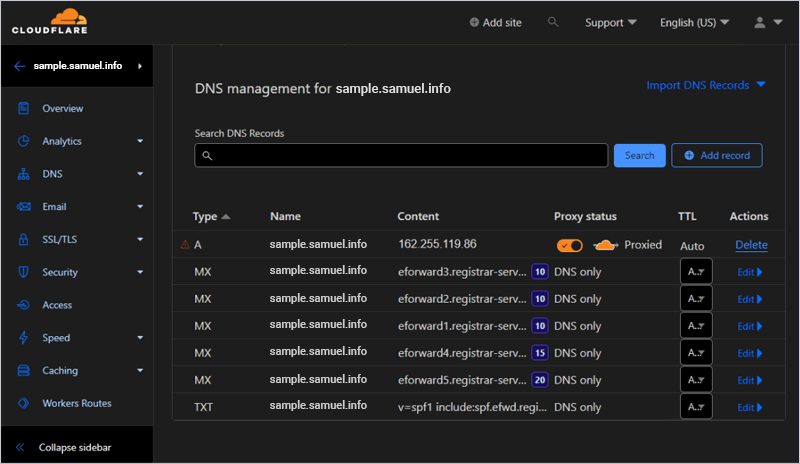This screenshot has height=464, width=800.
Task: Click priority badge 10 on eforward1 row
Action: 540,326
